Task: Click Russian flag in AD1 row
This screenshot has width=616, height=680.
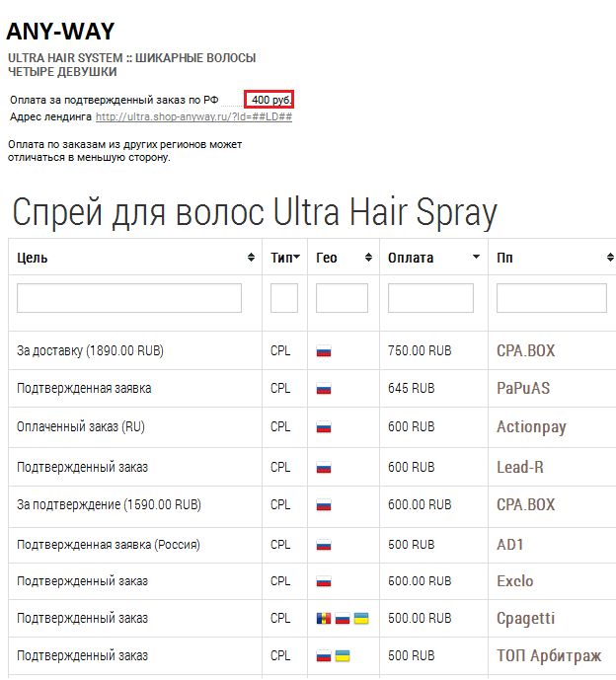Action: (324, 545)
